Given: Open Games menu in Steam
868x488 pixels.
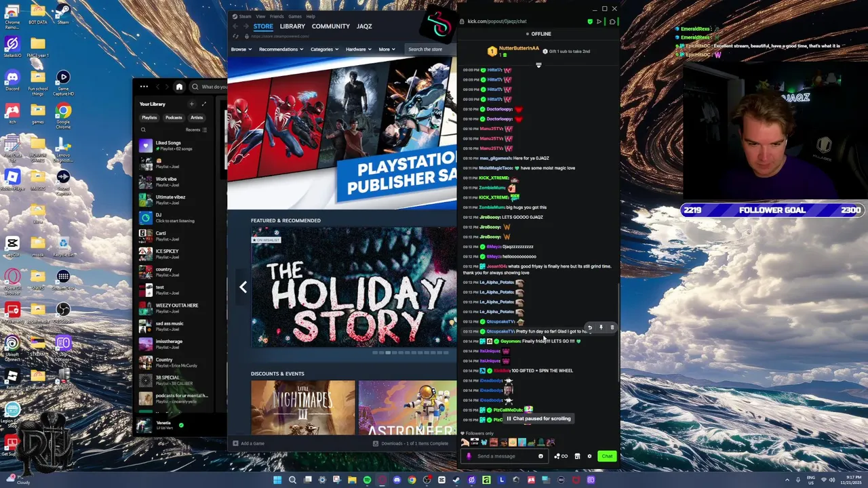Looking at the screenshot, I should pyautogui.click(x=295, y=16).
